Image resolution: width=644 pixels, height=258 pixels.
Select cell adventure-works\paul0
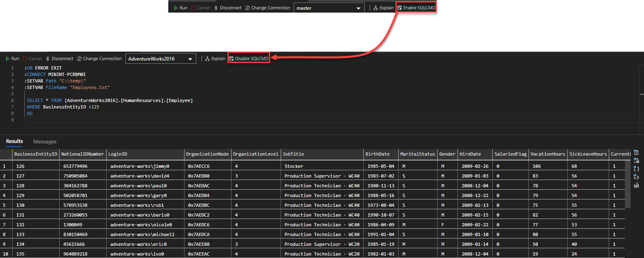[145, 186]
